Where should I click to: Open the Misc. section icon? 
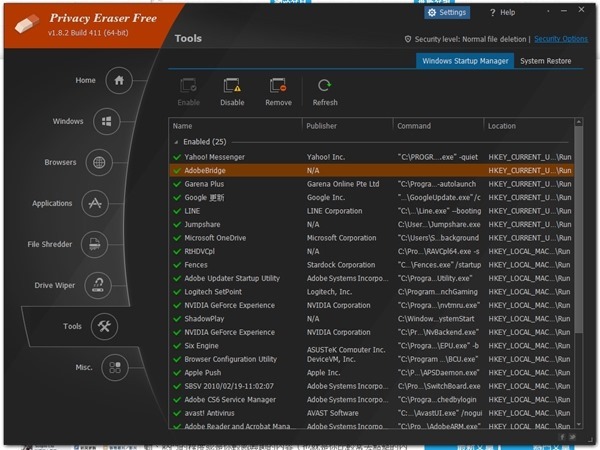tap(114, 367)
